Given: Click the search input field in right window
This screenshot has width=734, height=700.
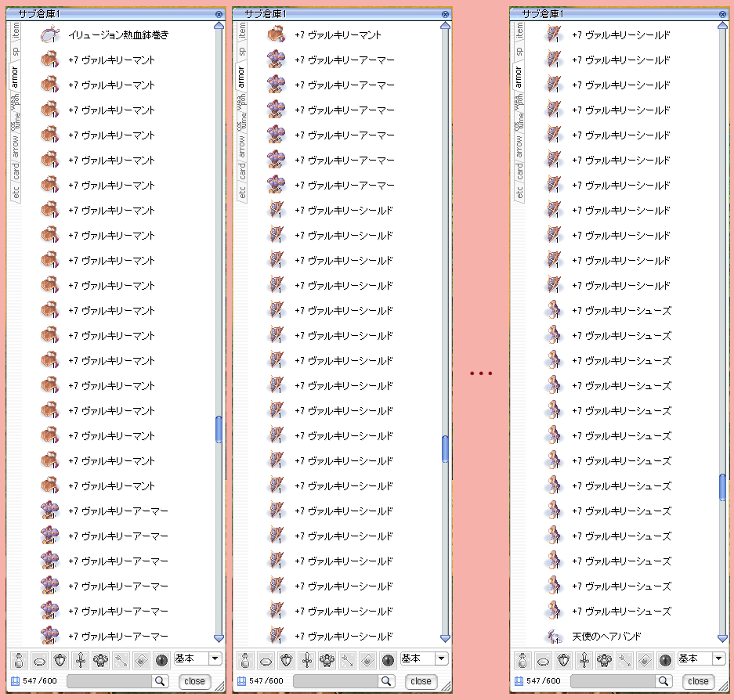Looking at the screenshot, I should point(611,681).
